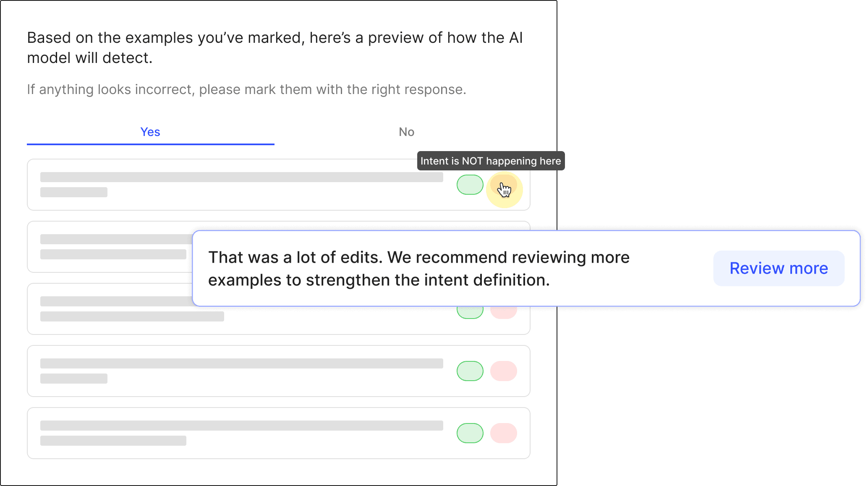Click the AI model preview heading
The image size is (868, 486).
point(275,47)
